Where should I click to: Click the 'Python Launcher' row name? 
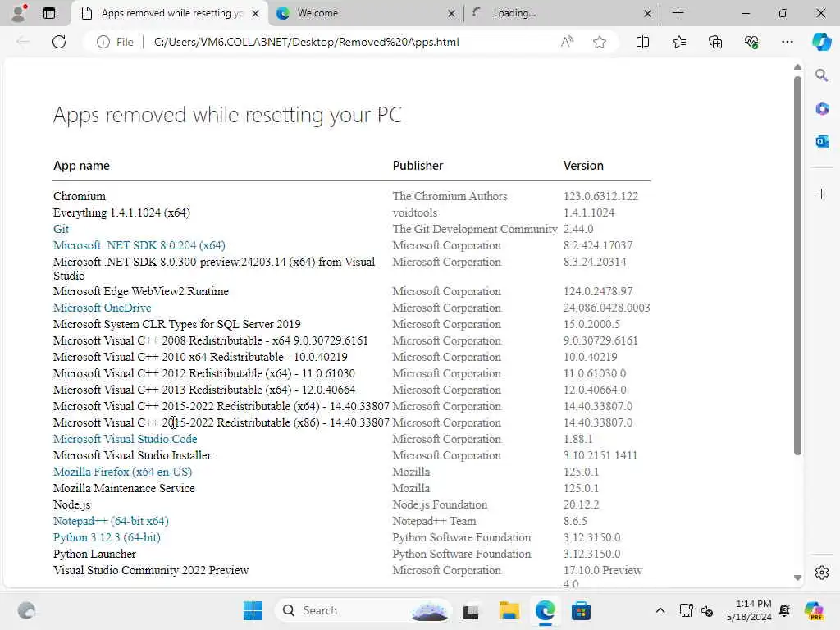[94, 554]
